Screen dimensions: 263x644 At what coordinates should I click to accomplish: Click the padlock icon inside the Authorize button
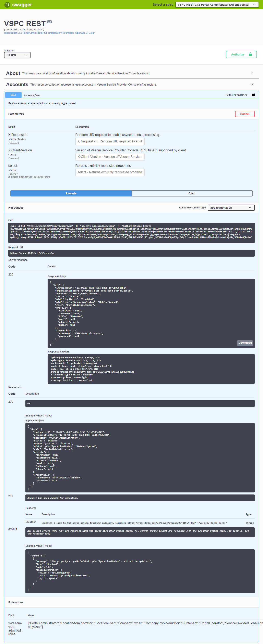[250, 54]
